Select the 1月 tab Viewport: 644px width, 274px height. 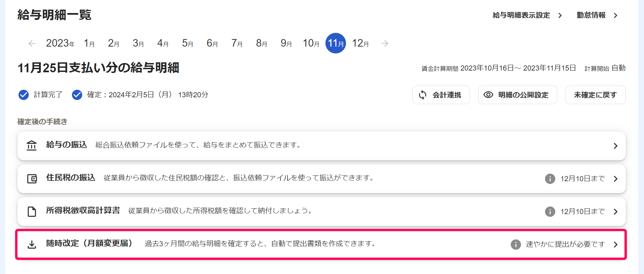coord(89,43)
